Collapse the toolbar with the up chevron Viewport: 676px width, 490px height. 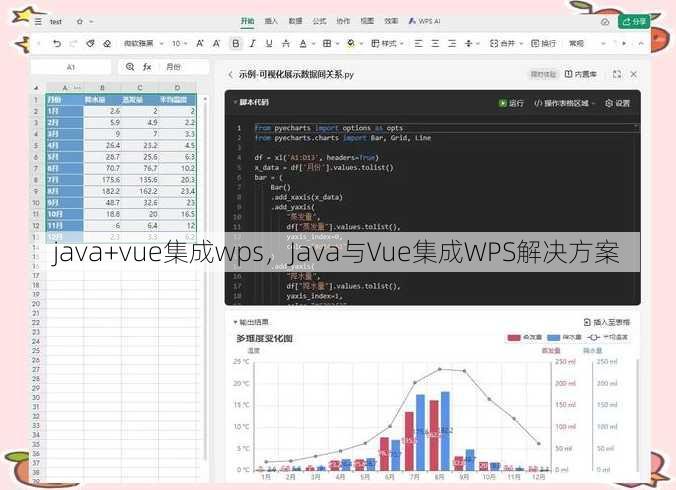point(641,44)
